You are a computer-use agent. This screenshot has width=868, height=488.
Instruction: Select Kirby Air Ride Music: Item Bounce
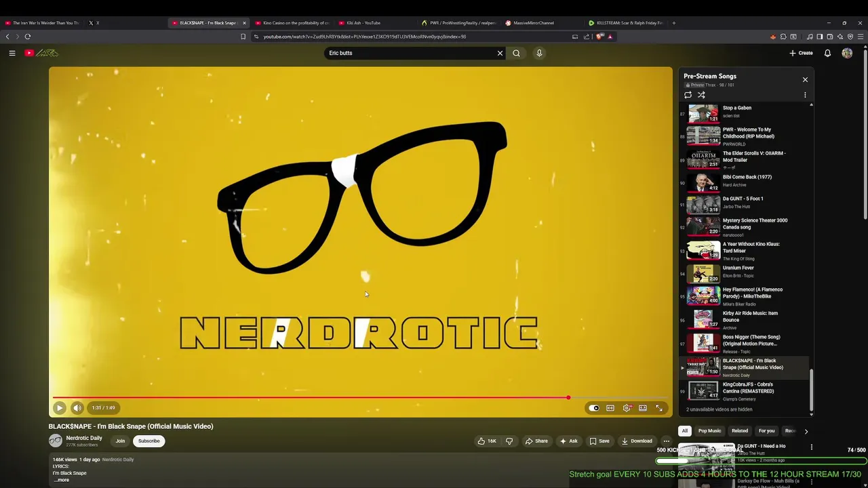(x=744, y=320)
